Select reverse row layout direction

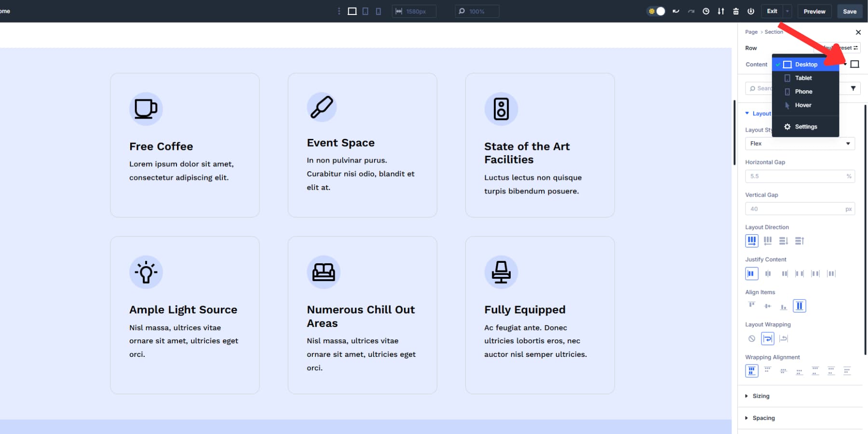[768, 241]
